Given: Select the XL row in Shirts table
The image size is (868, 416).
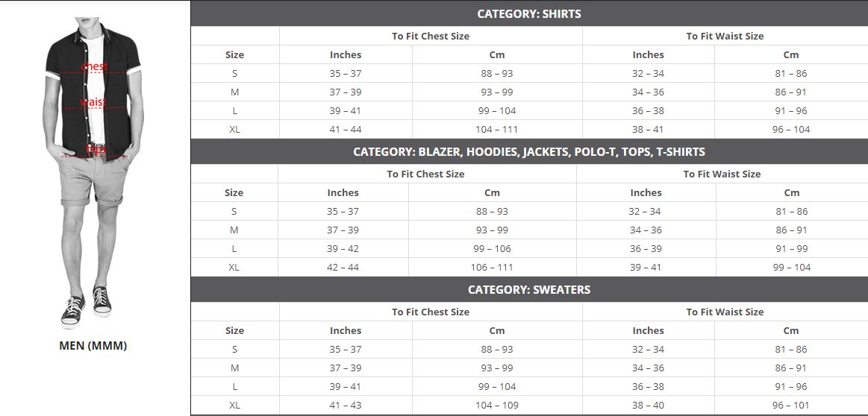Looking at the screenshot, I should click(529, 130).
